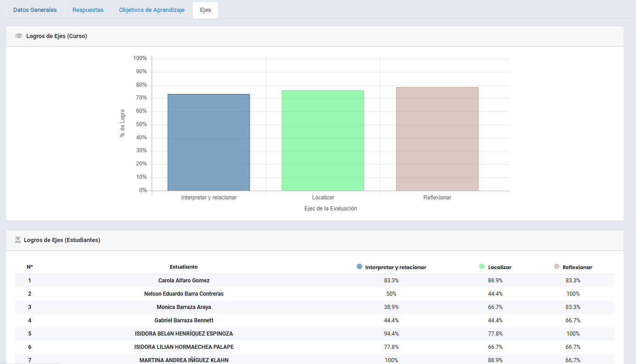Click the Reflexionar x-axis label under chart
636x364 pixels.
[437, 198]
